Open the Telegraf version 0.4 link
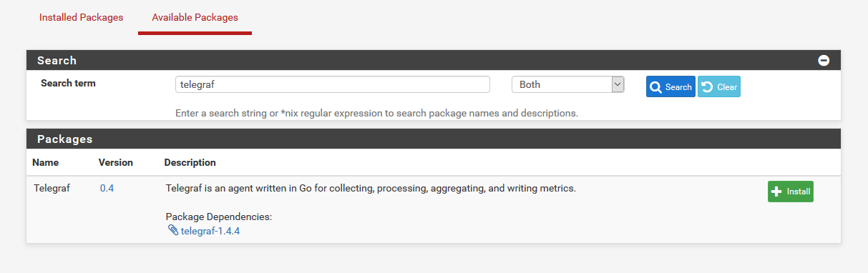The image size is (868, 273). tap(107, 189)
